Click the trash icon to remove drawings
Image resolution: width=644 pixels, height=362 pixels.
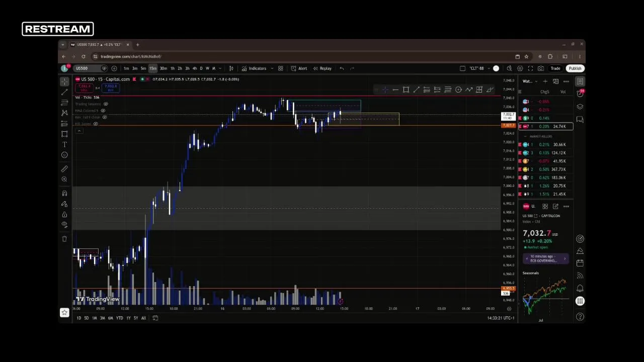[64, 239]
